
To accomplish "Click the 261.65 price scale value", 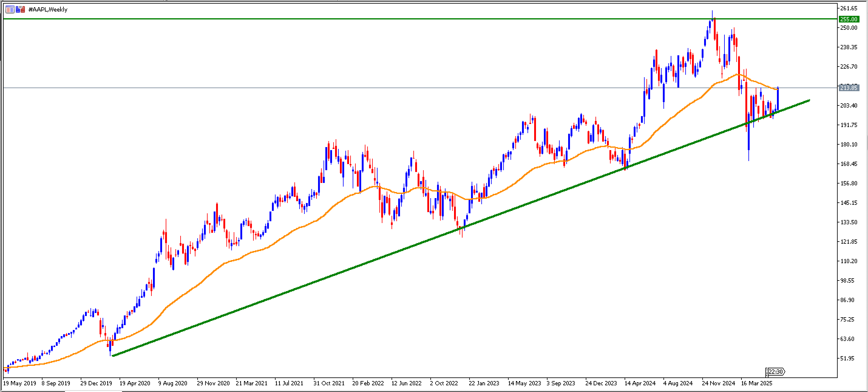I will (849, 9).
